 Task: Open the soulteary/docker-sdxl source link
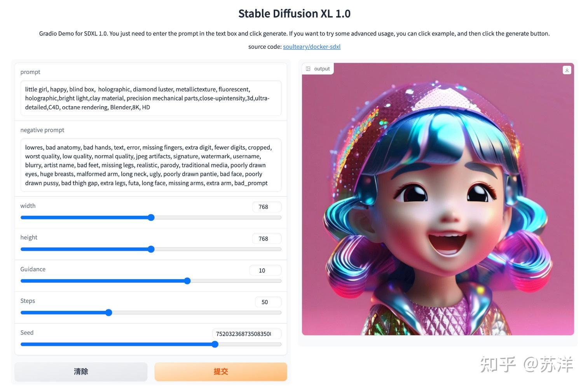(312, 47)
